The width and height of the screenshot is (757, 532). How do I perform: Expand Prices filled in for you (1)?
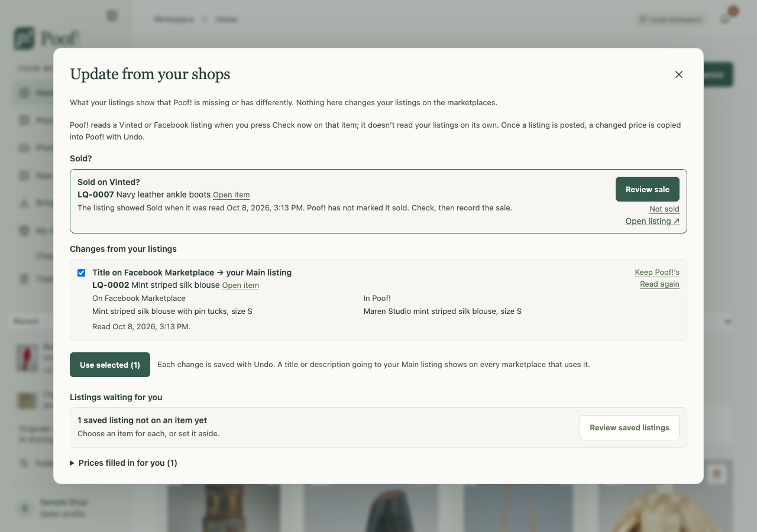[124, 463]
